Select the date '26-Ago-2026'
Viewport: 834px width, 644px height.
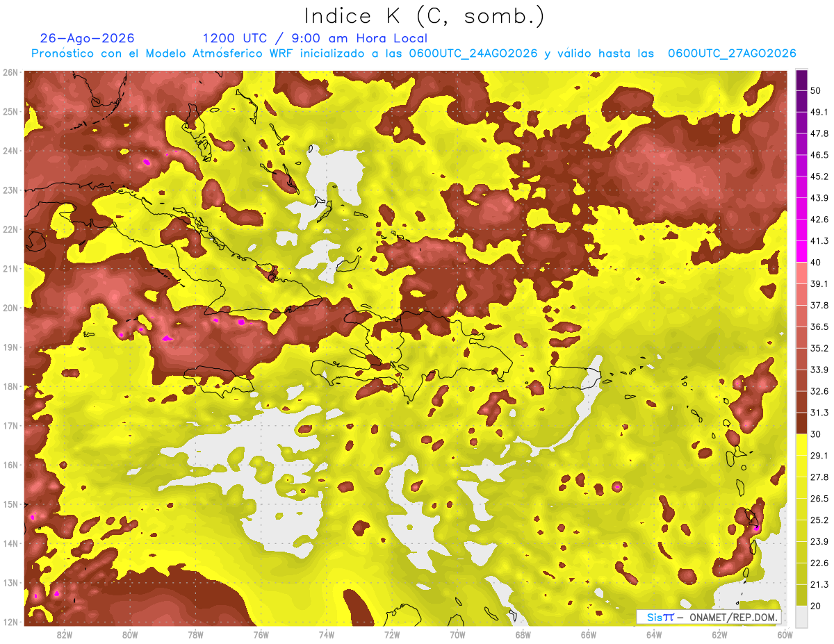click(x=88, y=38)
